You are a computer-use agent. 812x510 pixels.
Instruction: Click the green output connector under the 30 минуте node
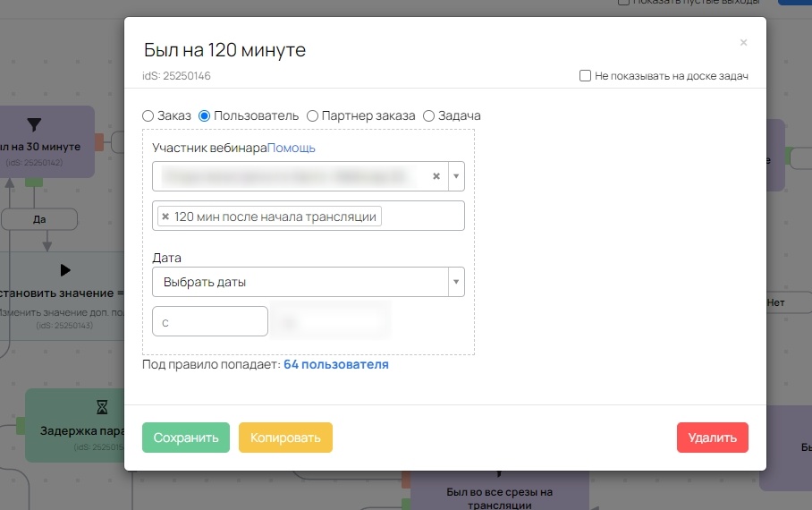pyautogui.click(x=34, y=182)
